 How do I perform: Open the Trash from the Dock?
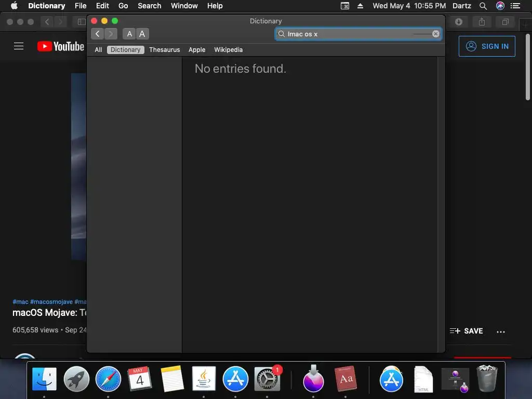point(487,379)
